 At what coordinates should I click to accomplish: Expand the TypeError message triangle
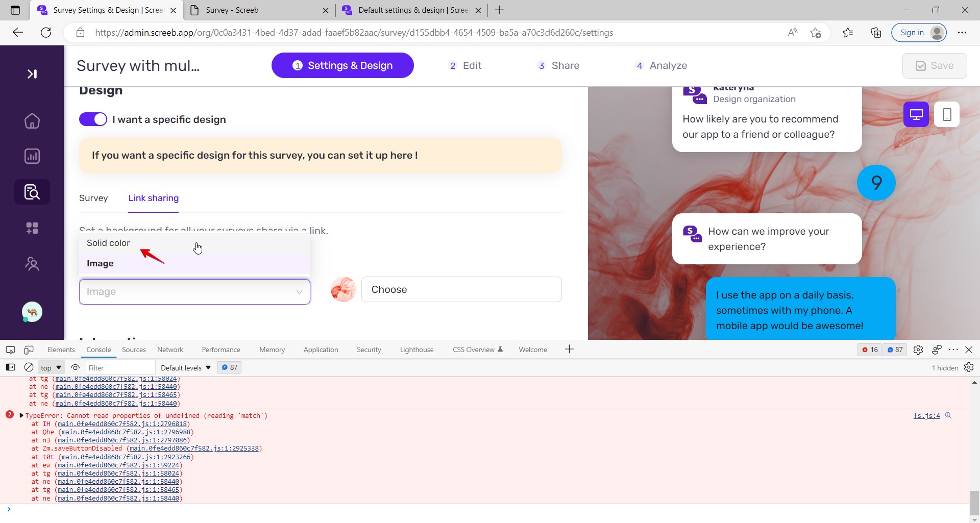[21, 415]
